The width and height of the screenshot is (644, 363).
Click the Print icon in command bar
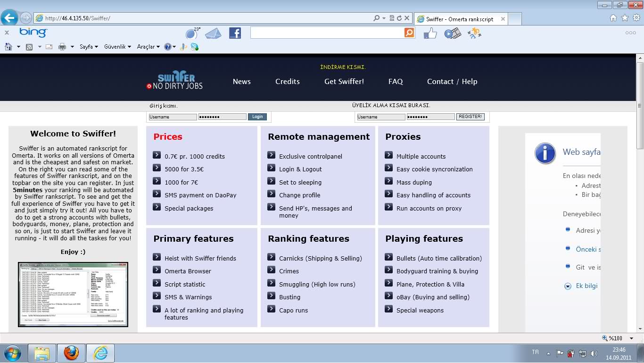click(x=62, y=47)
